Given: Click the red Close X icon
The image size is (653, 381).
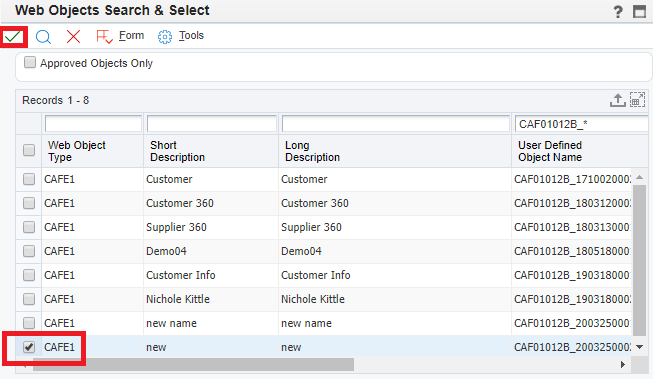Looking at the screenshot, I should click(x=73, y=37).
